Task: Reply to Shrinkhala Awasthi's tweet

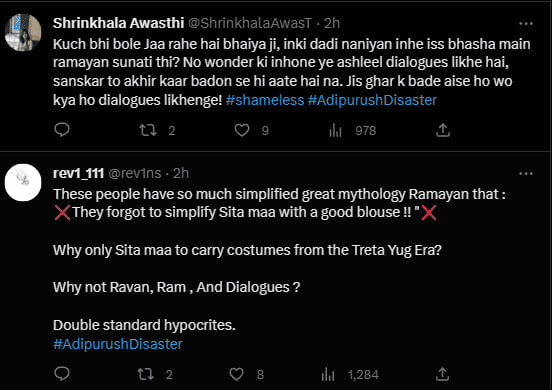Action: click(62, 130)
